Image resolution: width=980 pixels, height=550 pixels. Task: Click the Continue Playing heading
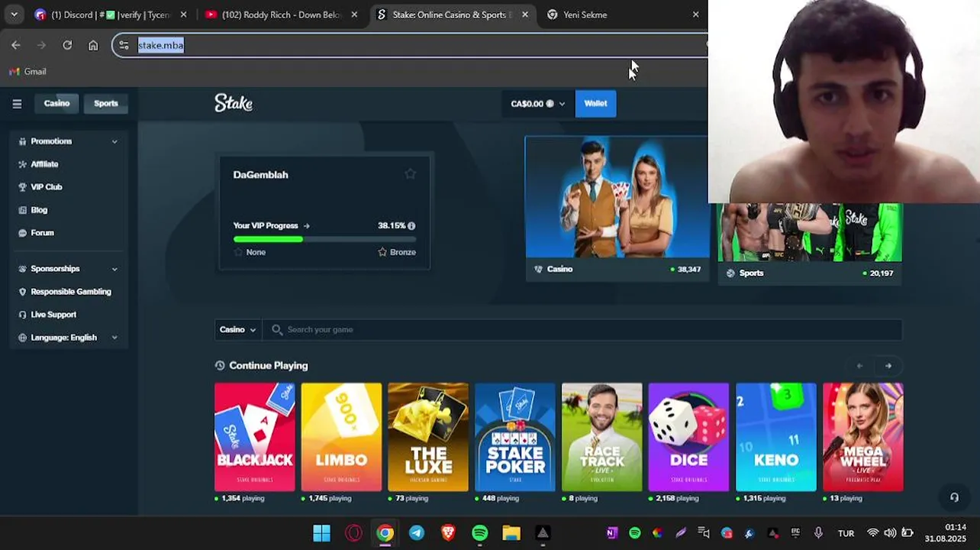pos(268,366)
